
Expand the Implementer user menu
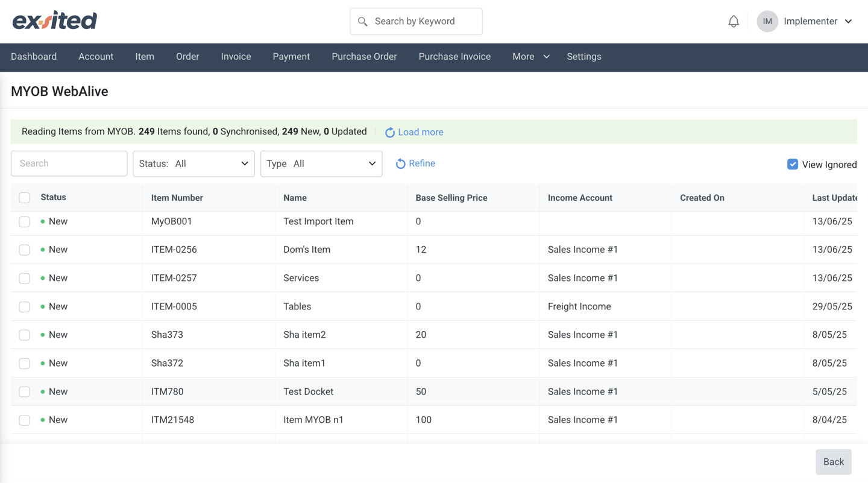818,21
